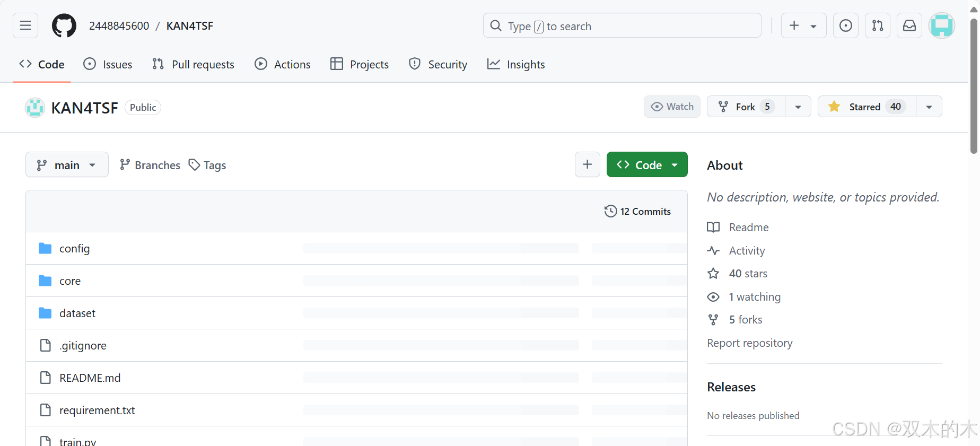Click the dataset folder icon
Image resolution: width=980 pixels, height=446 pixels.
pos(45,313)
